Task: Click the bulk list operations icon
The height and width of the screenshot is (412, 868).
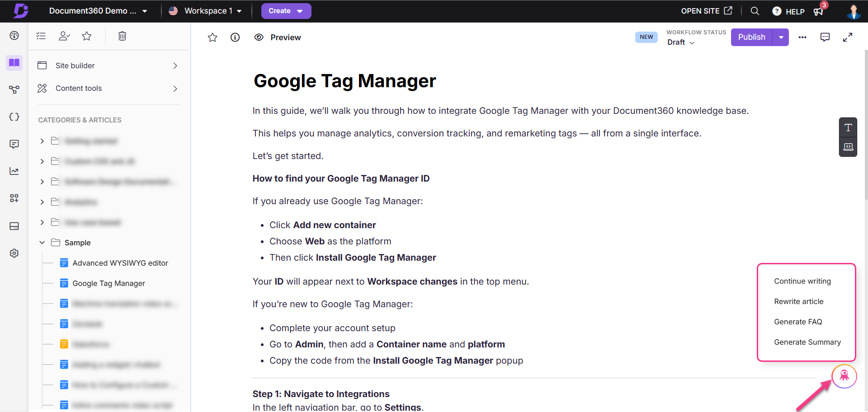Action: (x=41, y=36)
